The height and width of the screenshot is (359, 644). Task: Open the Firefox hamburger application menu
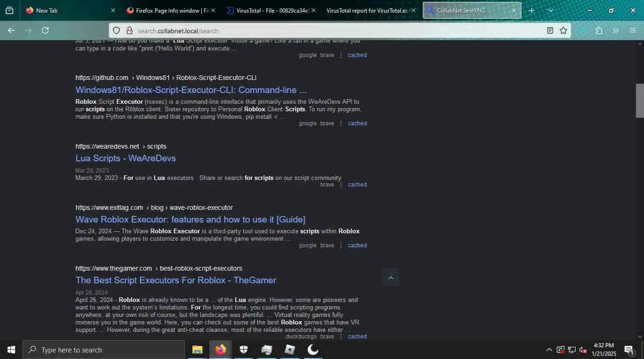[633, 30]
